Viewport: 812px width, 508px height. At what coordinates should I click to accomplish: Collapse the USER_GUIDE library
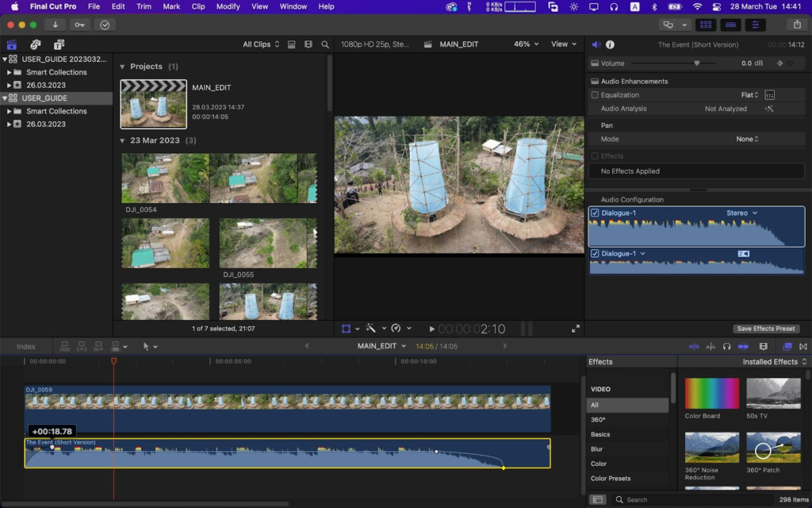pyautogui.click(x=5, y=98)
